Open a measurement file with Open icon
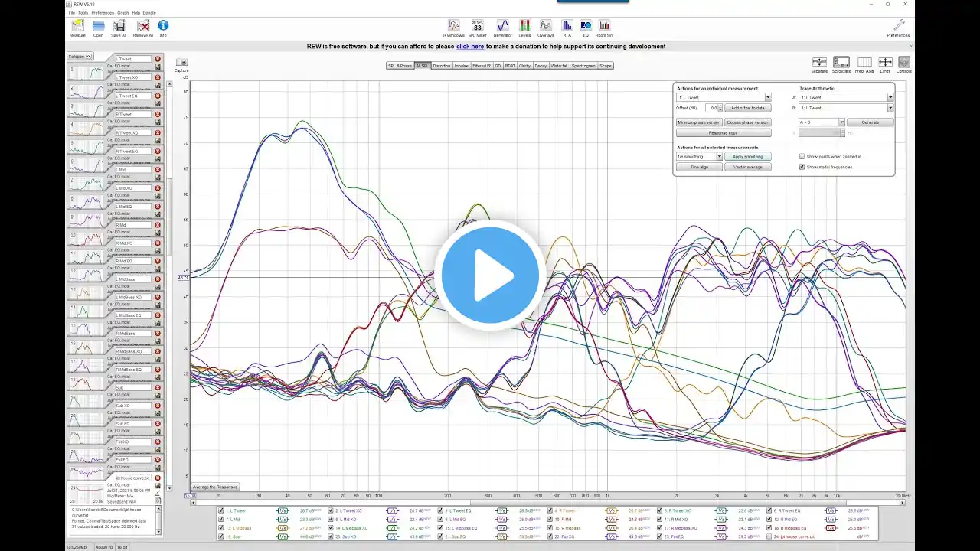The image size is (980, 551). click(x=99, y=27)
